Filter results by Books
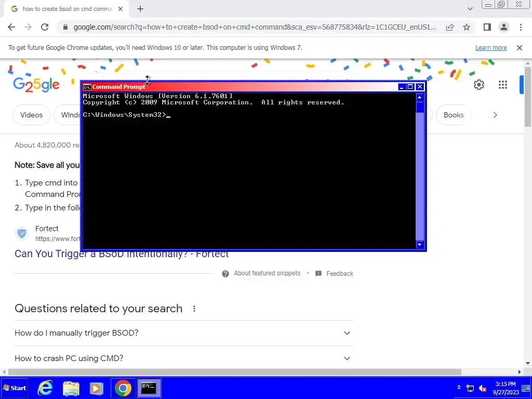This screenshot has width=532, height=399. [454, 115]
